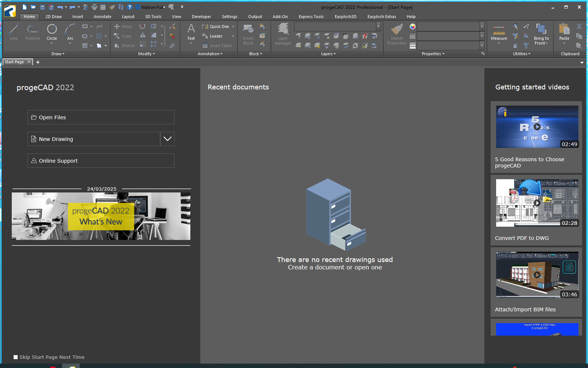Click the Undo arrow icon

(60, 7)
